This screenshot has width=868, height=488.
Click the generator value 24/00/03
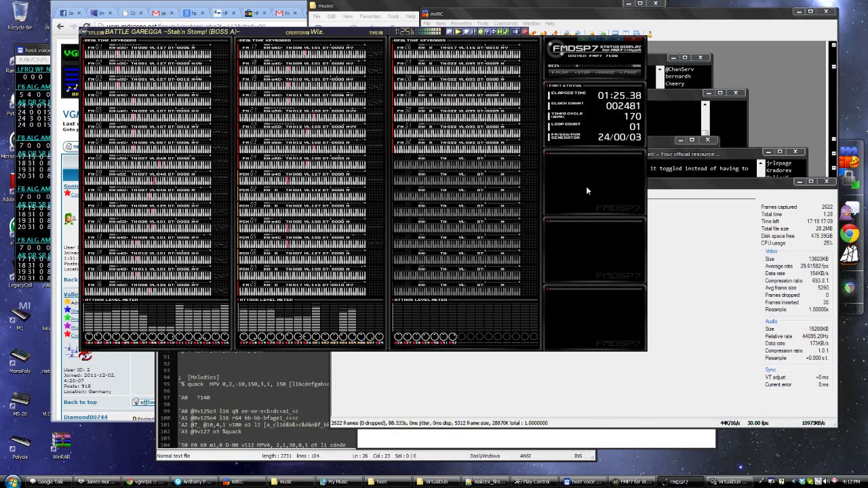click(619, 137)
